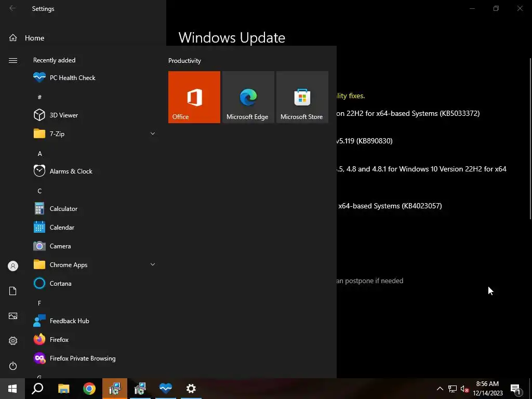Click the '#' letter group header
Viewport: 532px width, 399px height.
coord(39,97)
